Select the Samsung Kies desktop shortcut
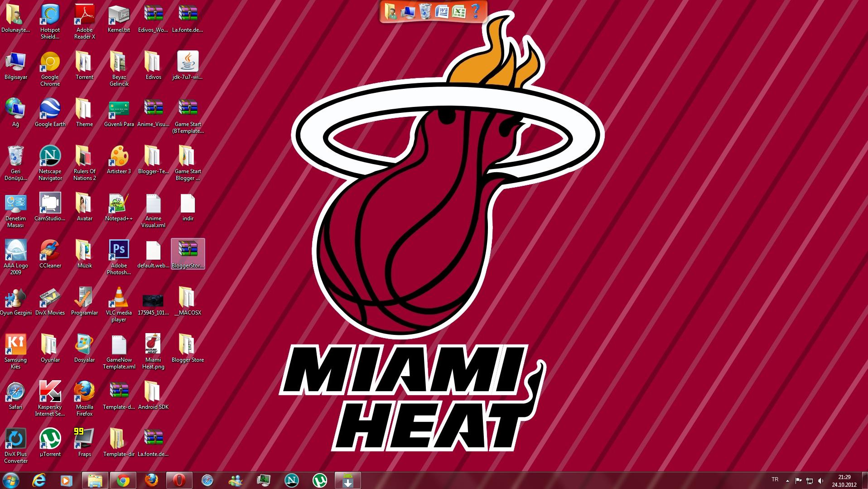The height and width of the screenshot is (489, 868). 16,352
